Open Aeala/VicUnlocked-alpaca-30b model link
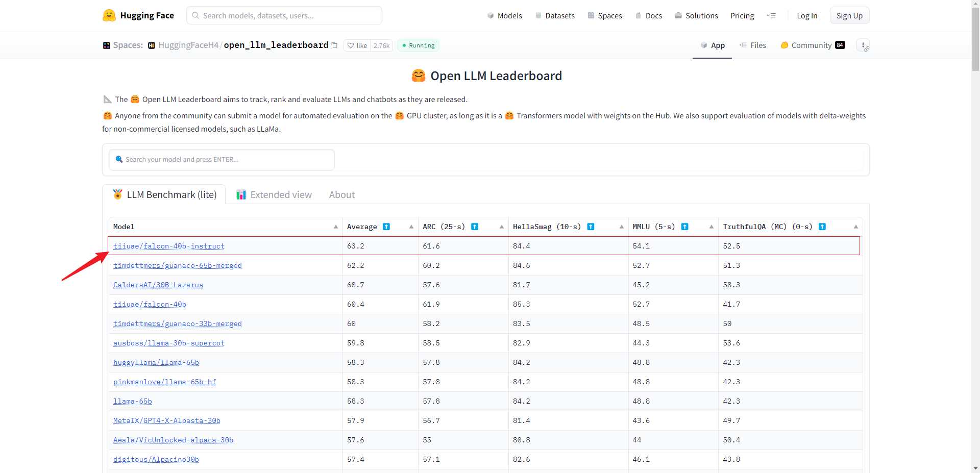The height and width of the screenshot is (473, 980). (x=173, y=440)
